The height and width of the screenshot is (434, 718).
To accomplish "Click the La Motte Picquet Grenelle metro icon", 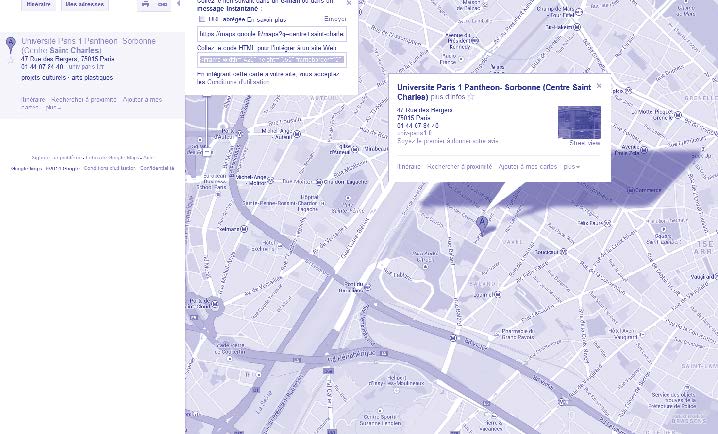I will tap(678, 115).
